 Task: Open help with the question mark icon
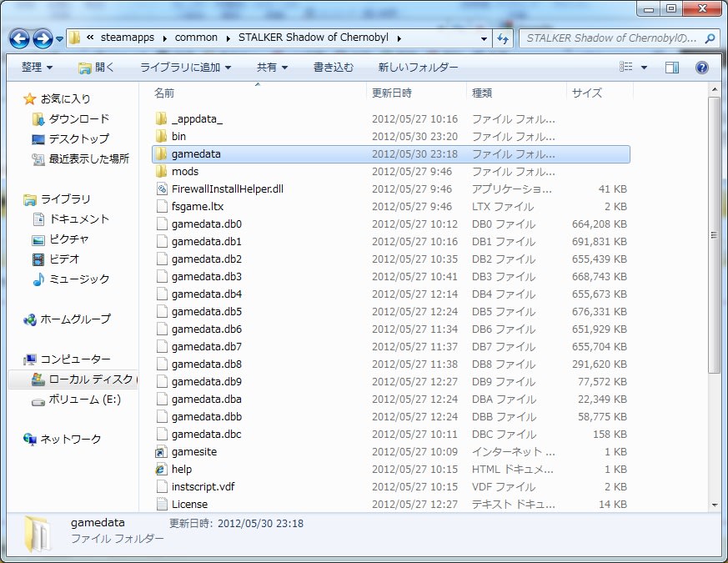tap(702, 68)
